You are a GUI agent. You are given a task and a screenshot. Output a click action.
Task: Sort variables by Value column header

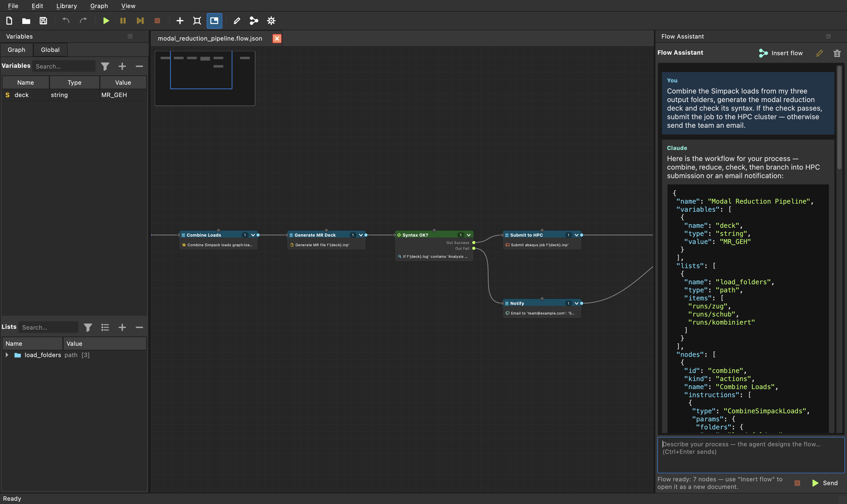[123, 82]
